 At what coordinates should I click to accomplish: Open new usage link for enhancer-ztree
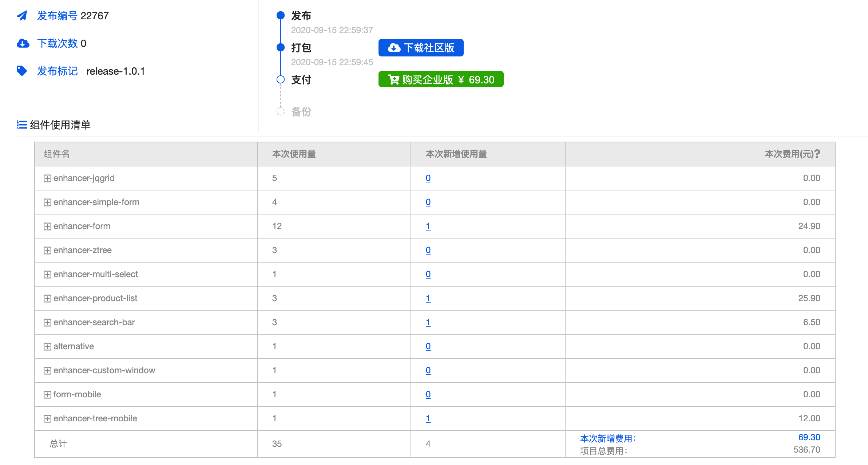pos(428,250)
